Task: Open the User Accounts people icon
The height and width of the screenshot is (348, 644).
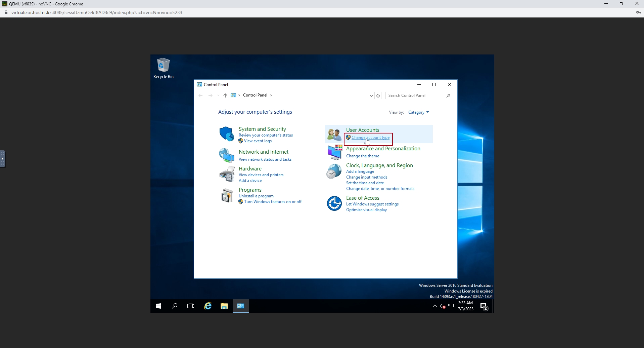Action: (x=334, y=134)
